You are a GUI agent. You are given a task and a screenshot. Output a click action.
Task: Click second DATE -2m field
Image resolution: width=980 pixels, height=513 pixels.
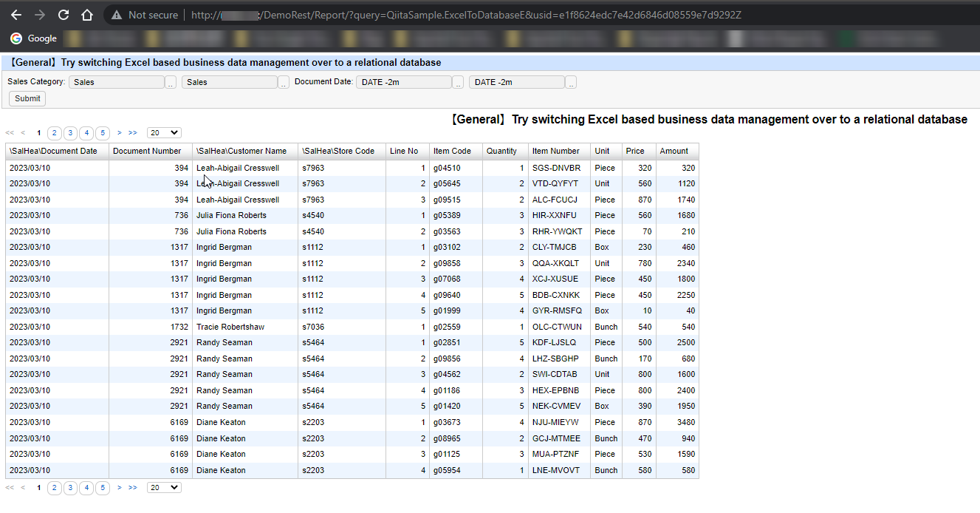tap(517, 82)
